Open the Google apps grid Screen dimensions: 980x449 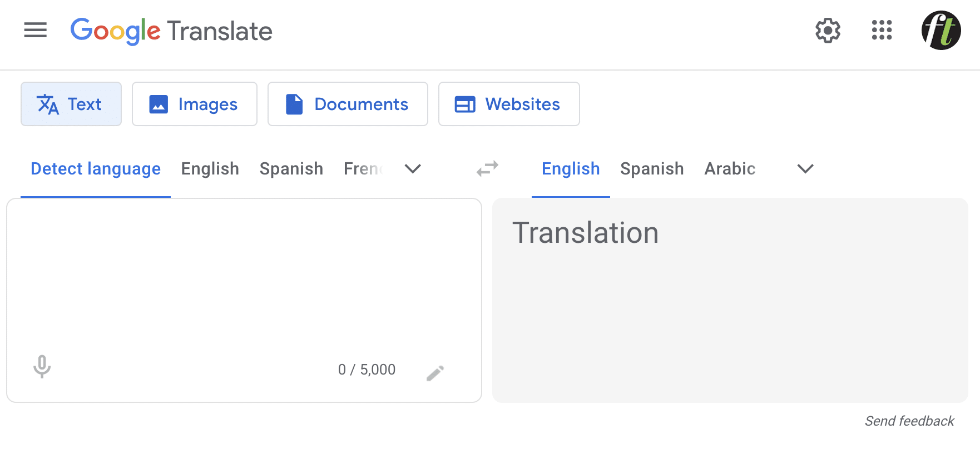click(882, 30)
